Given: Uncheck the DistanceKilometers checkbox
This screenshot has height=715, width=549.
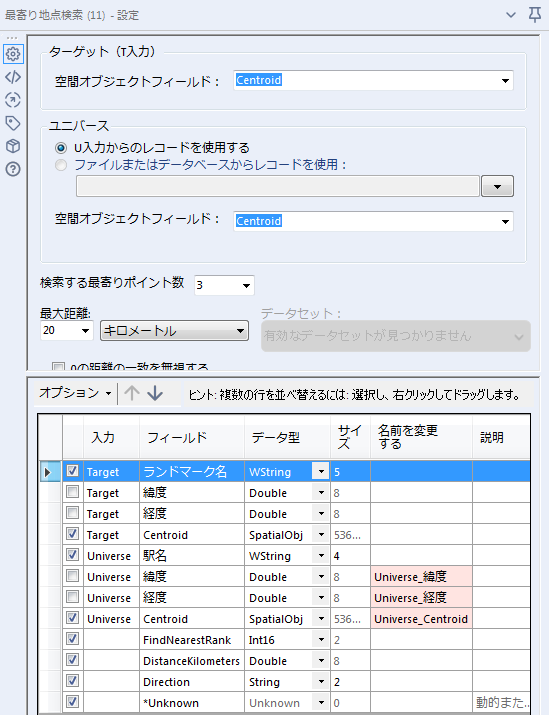Looking at the screenshot, I should 73,659.
